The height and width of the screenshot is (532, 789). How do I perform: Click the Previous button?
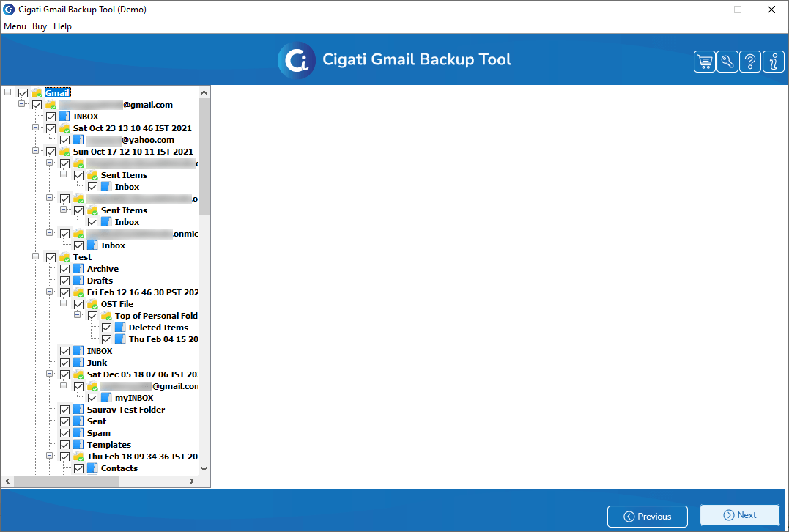tap(648, 517)
